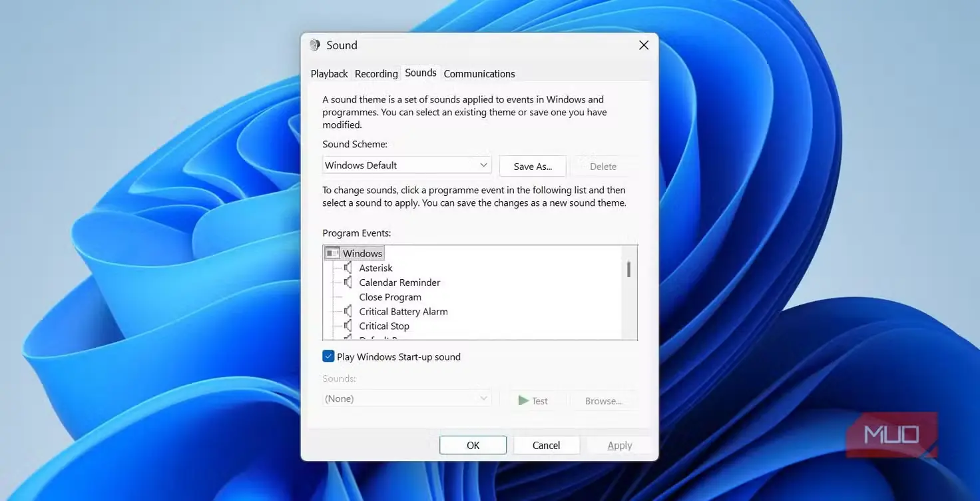Click the Windows program events group icon
980x501 pixels.
coord(332,253)
